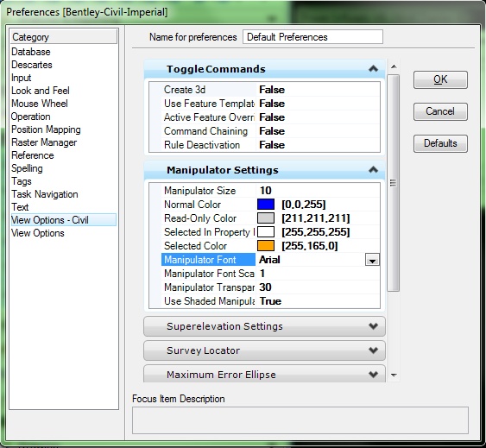486x448 pixels.
Task: Click the Manipulator Font Scale value 1
Action: click(262, 274)
